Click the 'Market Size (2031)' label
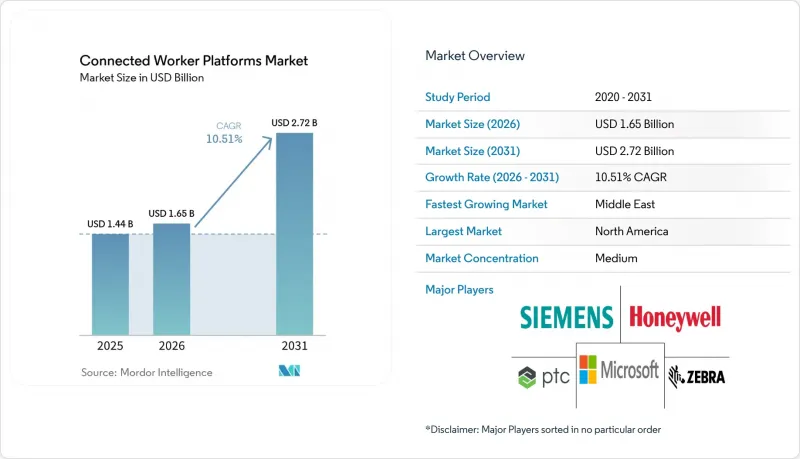Viewport: 800px width, 459px height. pos(472,151)
